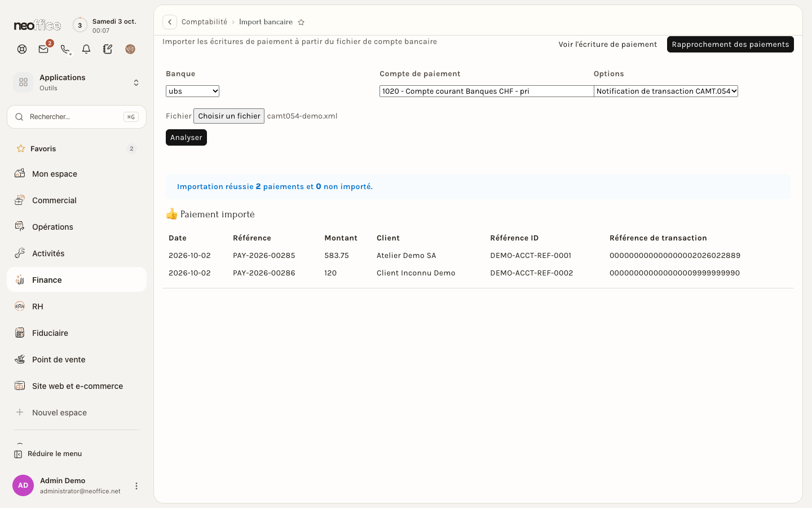Open the notepad icon

[x=108, y=49]
